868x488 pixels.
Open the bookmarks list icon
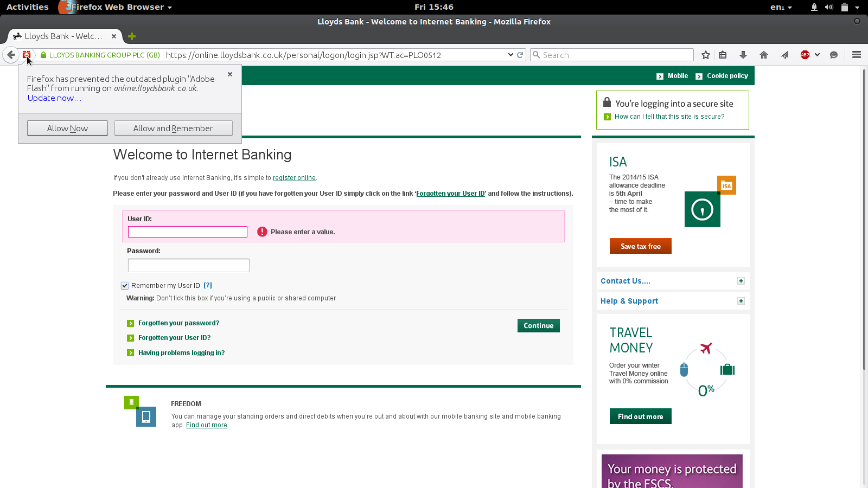(723, 55)
